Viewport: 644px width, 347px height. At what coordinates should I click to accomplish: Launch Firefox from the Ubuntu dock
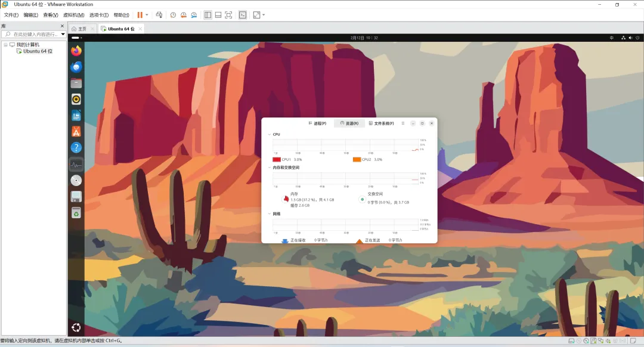point(76,51)
